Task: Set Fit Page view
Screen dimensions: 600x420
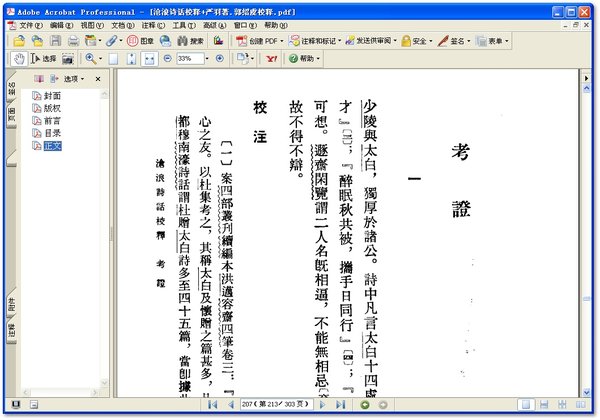Action: click(x=131, y=59)
